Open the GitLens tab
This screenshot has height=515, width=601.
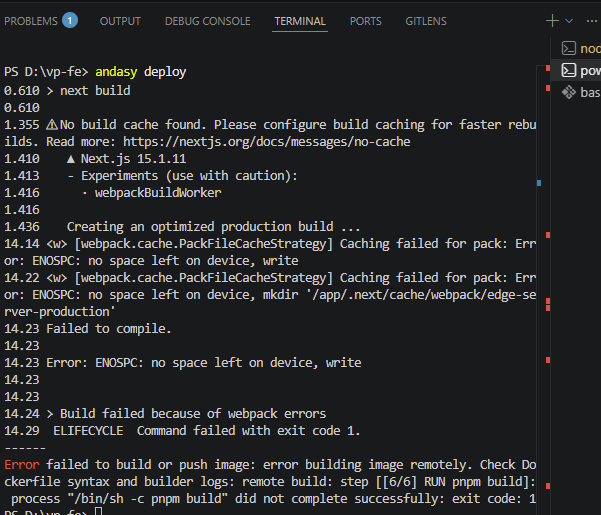point(426,21)
